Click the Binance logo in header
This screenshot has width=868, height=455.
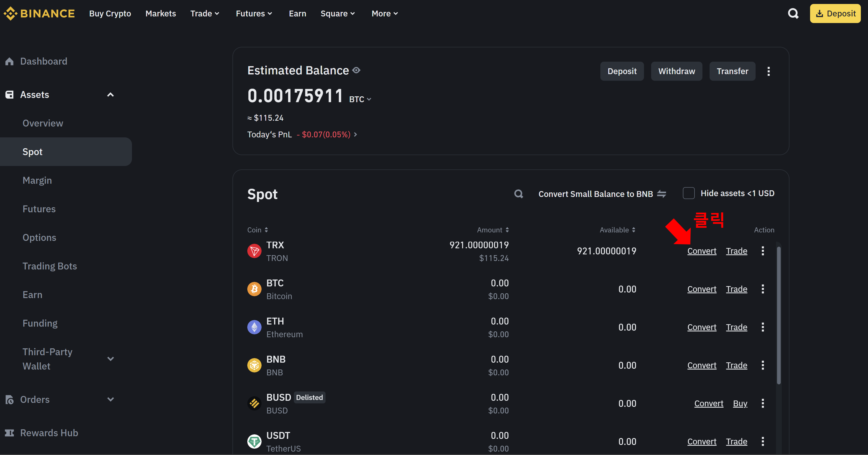tap(39, 13)
